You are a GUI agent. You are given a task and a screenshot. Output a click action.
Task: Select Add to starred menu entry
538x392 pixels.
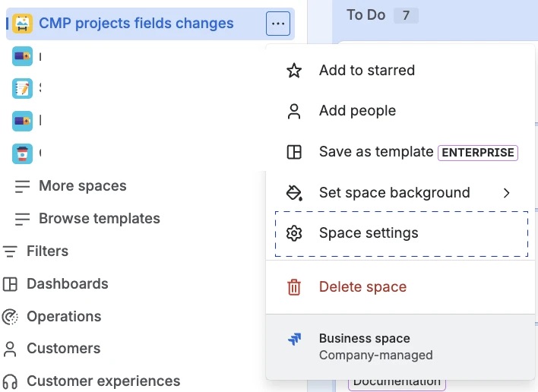[x=400, y=71]
